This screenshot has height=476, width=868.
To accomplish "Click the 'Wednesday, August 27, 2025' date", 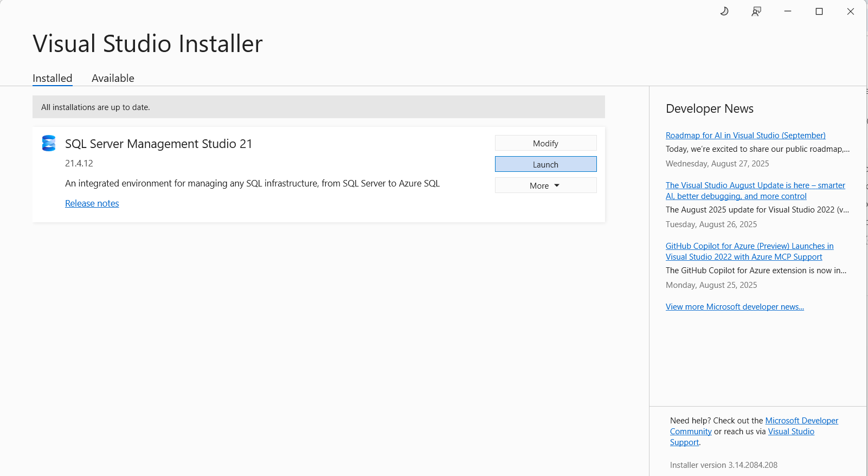I will coord(717,164).
